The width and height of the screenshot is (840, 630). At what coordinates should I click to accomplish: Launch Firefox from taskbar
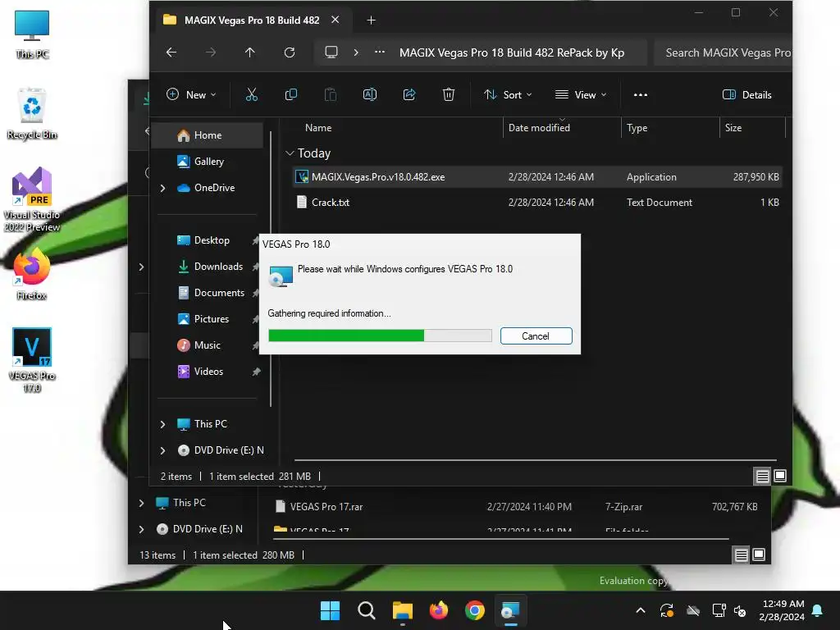coord(439,610)
